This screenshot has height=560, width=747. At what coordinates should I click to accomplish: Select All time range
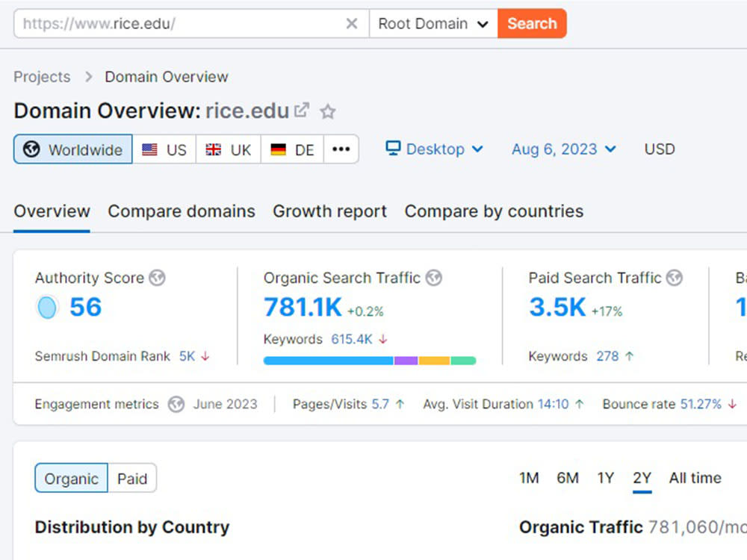tap(695, 478)
